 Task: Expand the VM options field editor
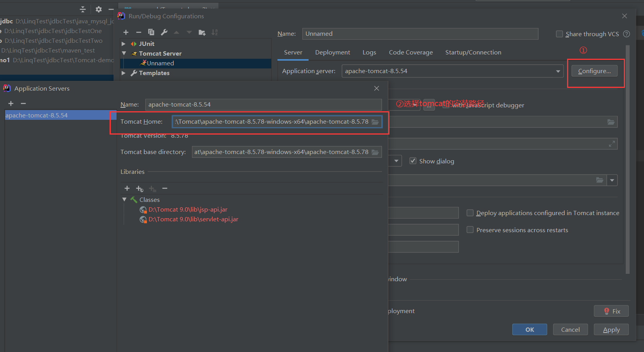coord(612,144)
